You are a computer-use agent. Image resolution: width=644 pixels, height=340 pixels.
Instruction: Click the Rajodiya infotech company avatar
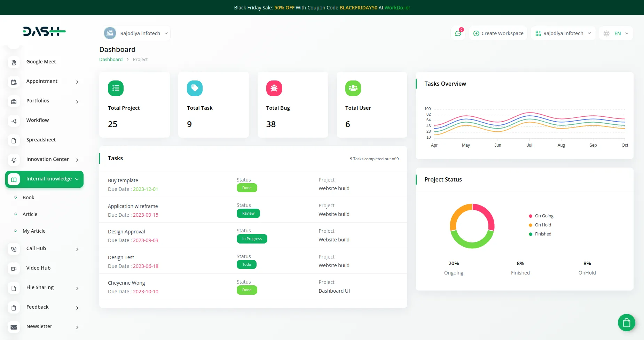click(110, 33)
